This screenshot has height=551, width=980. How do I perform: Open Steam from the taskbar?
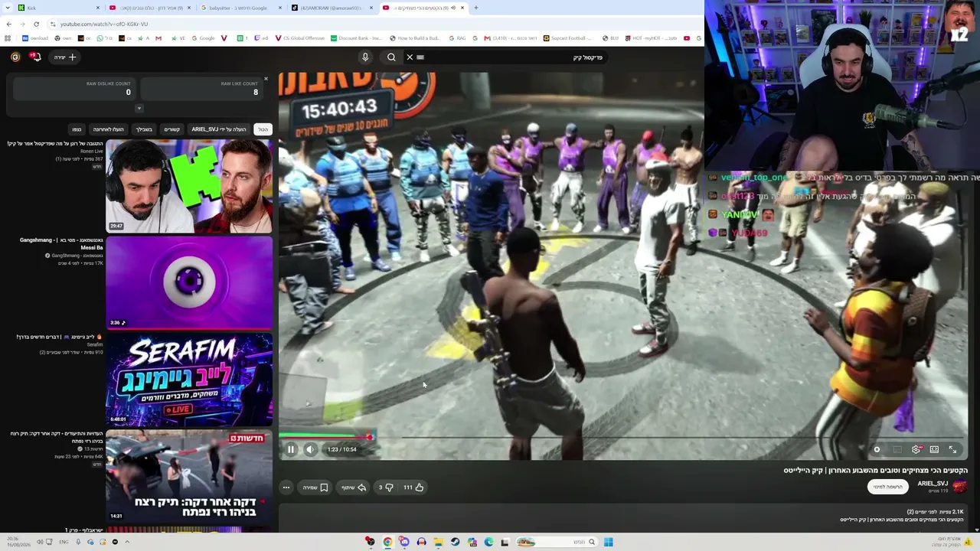(x=455, y=542)
